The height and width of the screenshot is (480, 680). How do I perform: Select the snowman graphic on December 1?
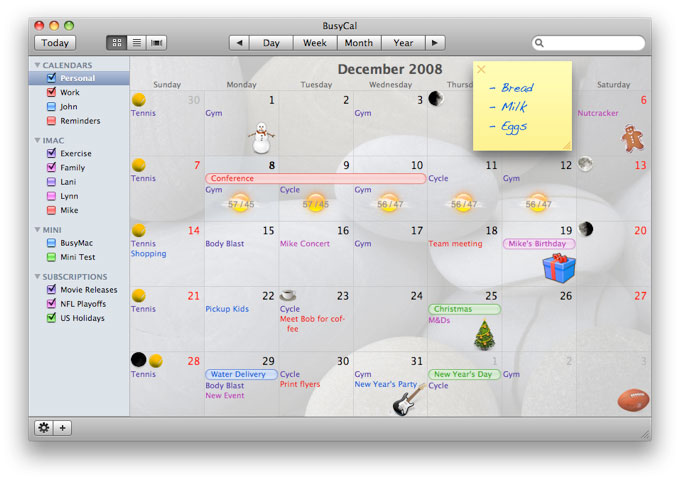tap(261, 138)
